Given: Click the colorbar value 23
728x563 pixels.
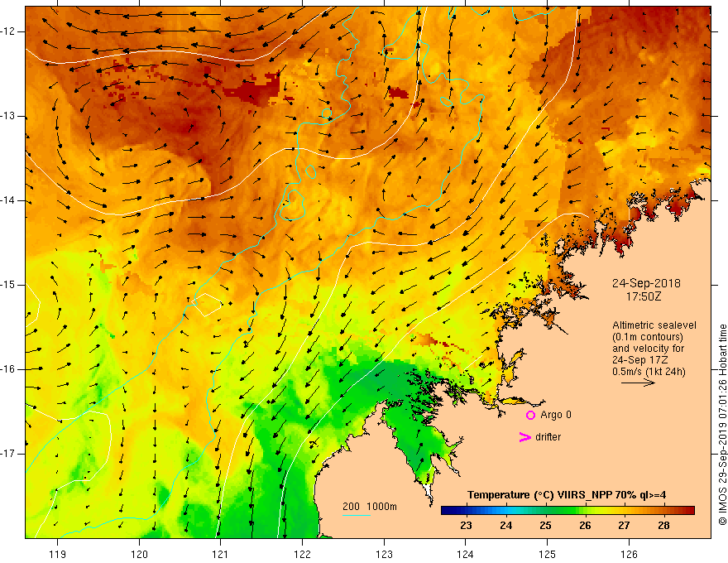Looking at the screenshot, I should point(466,526).
